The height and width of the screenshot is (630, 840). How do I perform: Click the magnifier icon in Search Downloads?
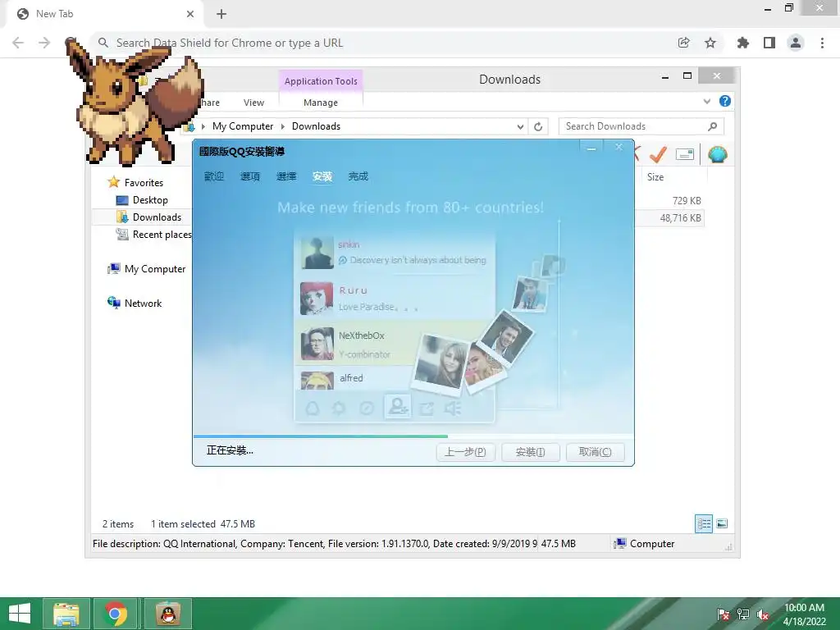pyautogui.click(x=712, y=126)
